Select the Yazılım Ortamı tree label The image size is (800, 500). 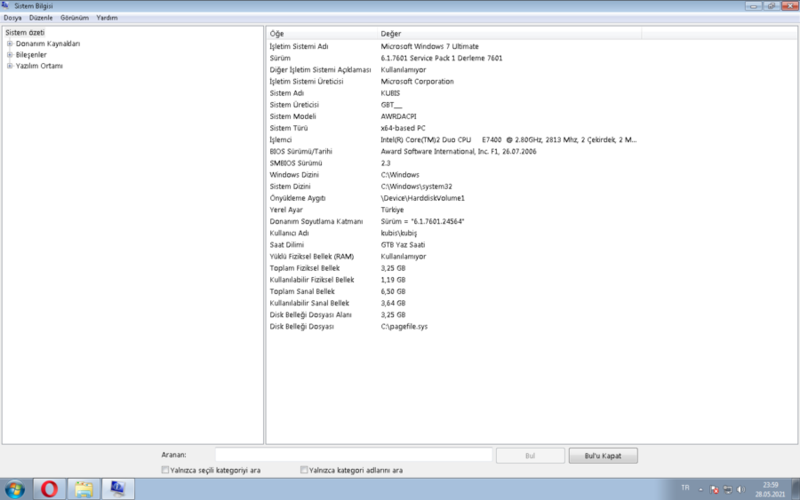tap(39, 66)
